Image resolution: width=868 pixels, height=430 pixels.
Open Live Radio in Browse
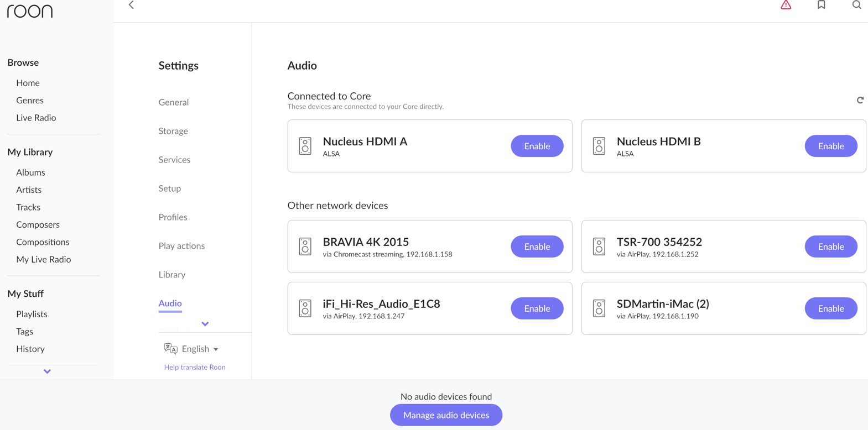click(36, 118)
